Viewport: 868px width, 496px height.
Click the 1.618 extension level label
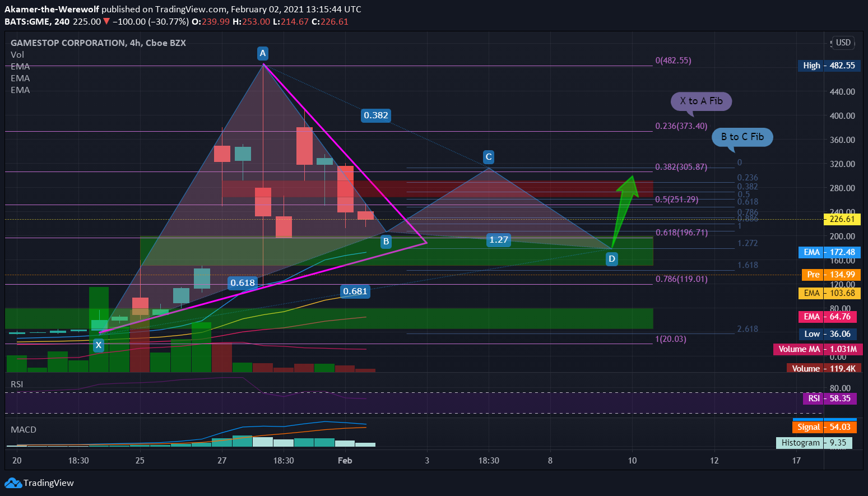pos(748,265)
